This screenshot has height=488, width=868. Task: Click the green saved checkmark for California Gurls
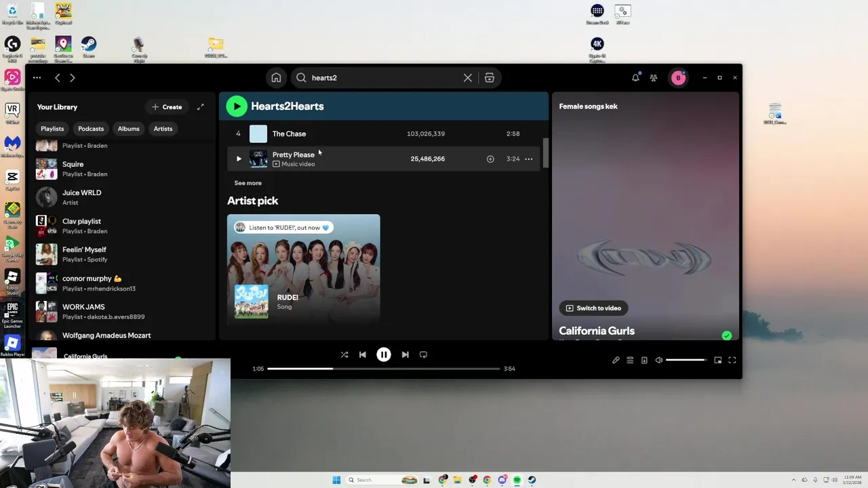click(x=727, y=335)
